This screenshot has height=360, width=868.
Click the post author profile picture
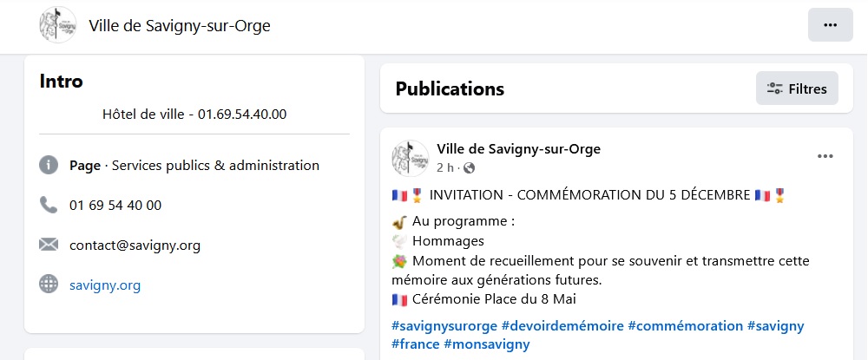(x=410, y=158)
